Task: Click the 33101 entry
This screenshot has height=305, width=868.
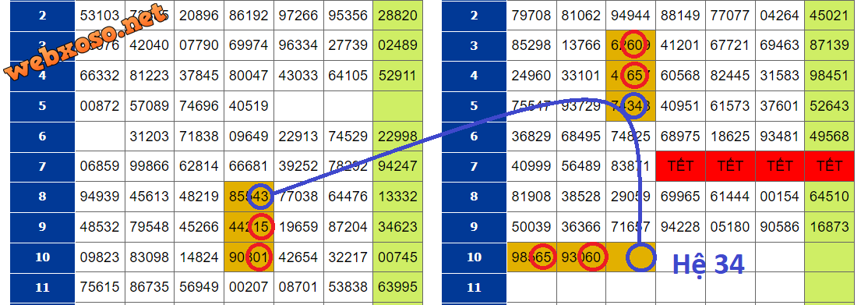Action: [581, 76]
